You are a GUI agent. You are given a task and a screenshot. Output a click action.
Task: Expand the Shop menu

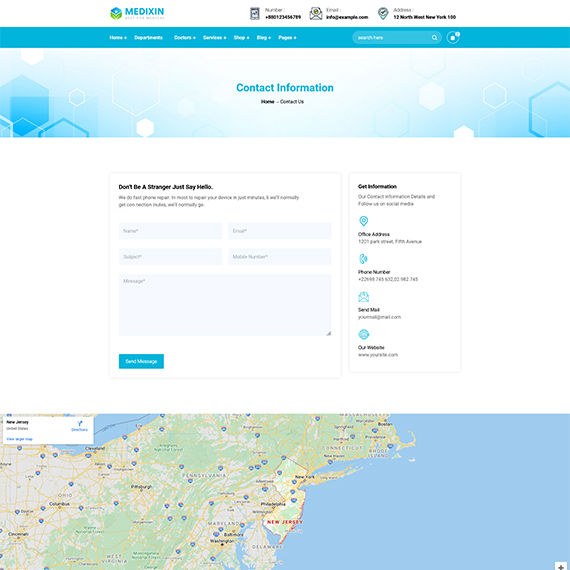pyautogui.click(x=241, y=37)
